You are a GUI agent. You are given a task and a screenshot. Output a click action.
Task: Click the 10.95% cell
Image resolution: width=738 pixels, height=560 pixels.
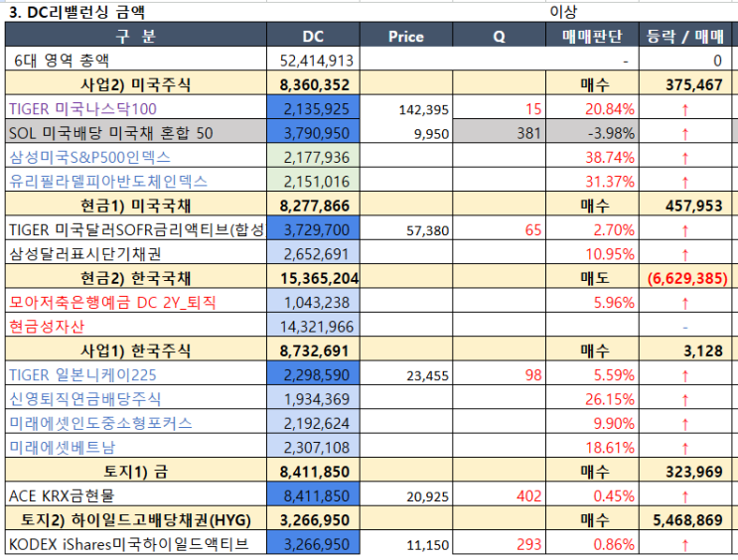coord(592,253)
